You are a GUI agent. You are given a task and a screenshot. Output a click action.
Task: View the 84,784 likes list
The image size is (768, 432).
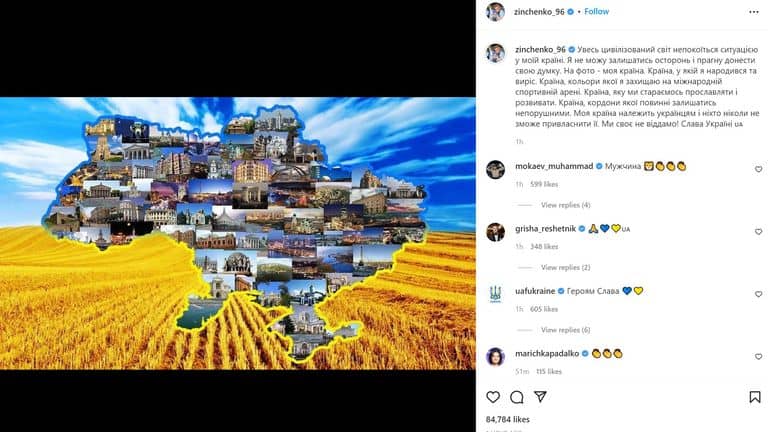[x=507, y=419]
